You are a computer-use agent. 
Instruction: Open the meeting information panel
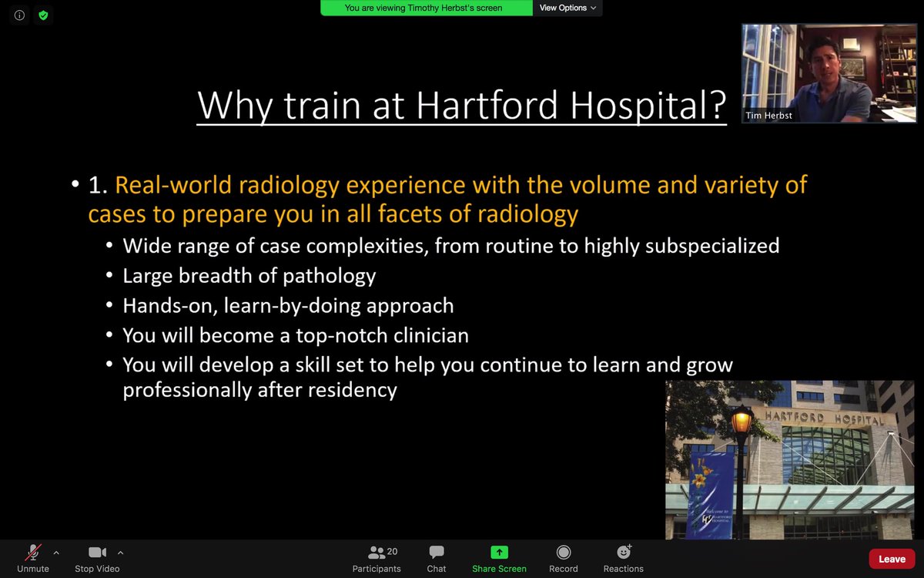18,15
